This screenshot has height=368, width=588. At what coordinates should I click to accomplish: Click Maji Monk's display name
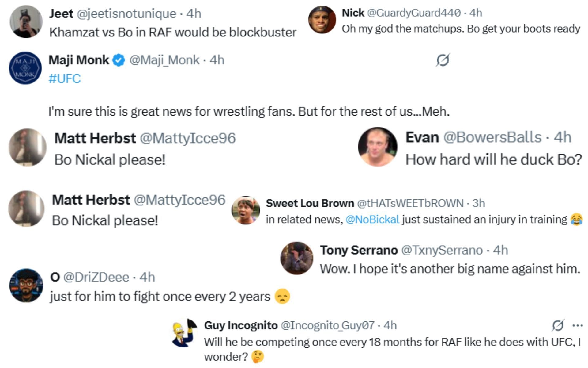(x=79, y=60)
